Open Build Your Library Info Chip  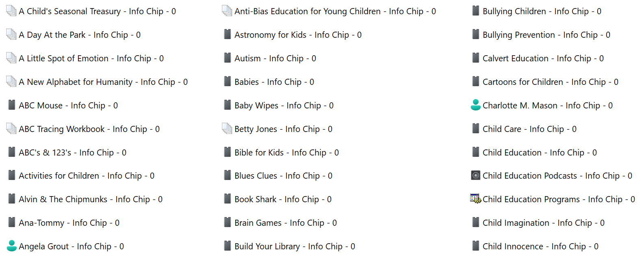coord(295,246)
